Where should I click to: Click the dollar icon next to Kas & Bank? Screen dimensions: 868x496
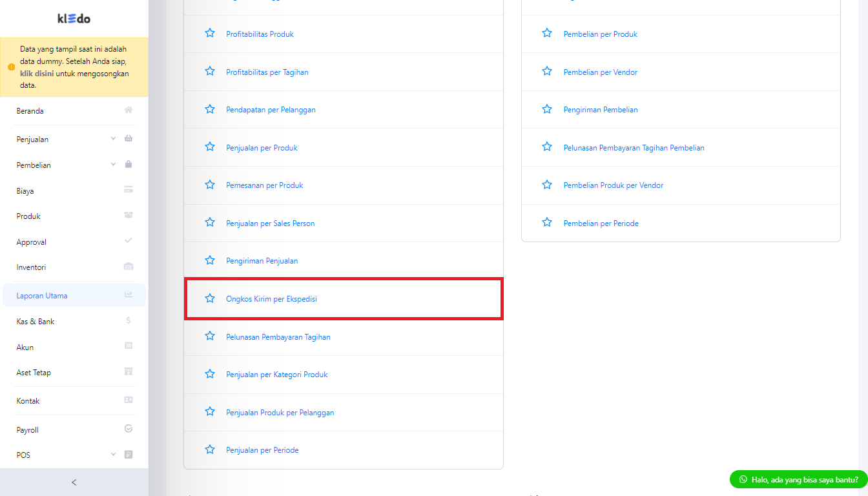click(129, 321)
